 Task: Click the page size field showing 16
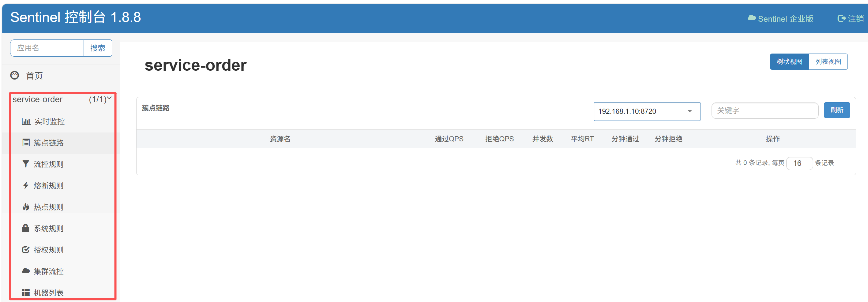coord(799,163)
